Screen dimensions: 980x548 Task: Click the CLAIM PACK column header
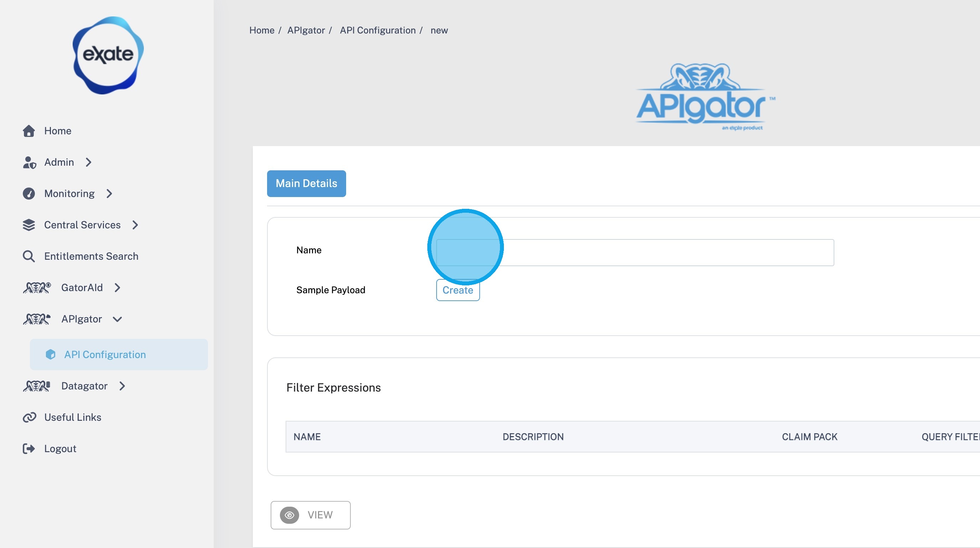(x=809, y=437)
